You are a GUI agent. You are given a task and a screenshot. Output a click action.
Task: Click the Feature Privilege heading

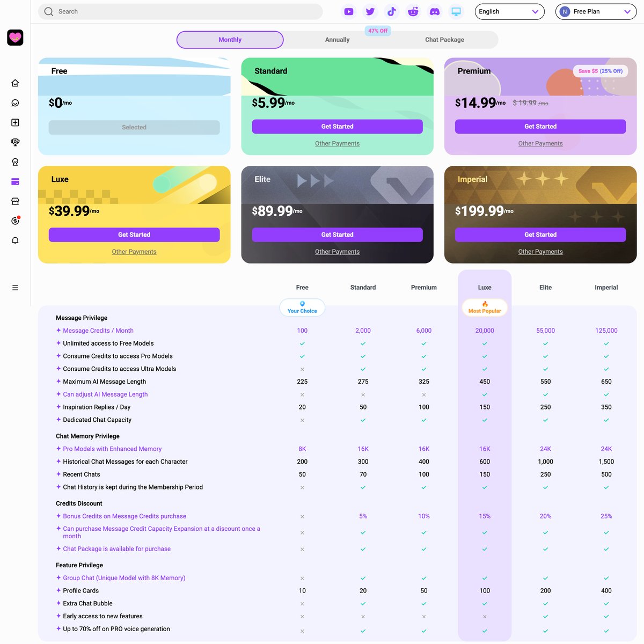coord(79,565)
